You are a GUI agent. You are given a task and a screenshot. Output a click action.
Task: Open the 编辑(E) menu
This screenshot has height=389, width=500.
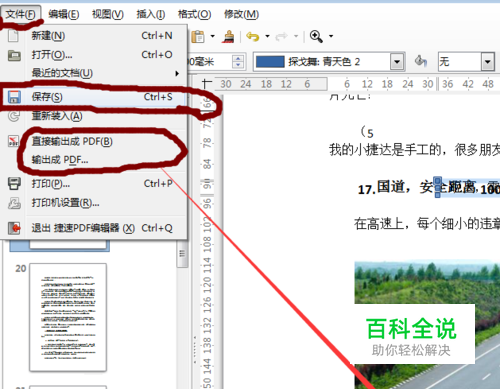(x=64, y=14)
